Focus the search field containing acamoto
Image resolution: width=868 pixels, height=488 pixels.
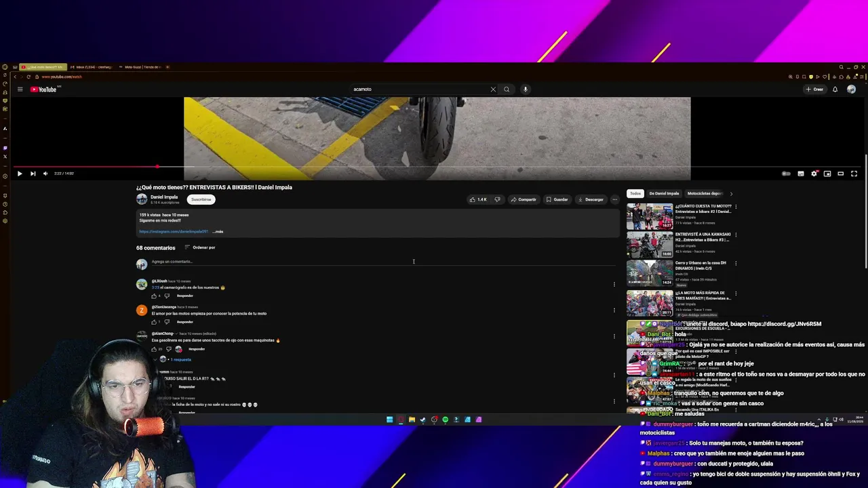pyautogui.click(x=419, y=89)
